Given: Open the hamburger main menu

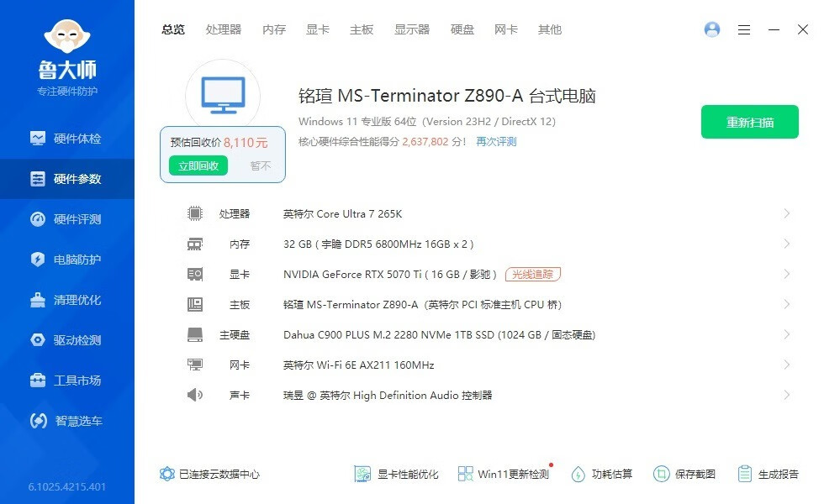Looking at the screenshot, I should click(743, 30).
